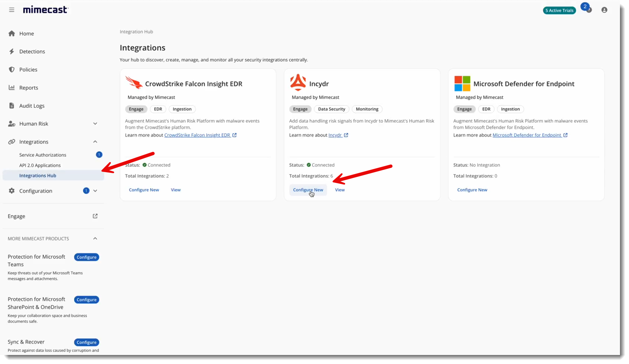Click Configure New under Incydr
Viewport: 629px width, 364px height.
click(x=308, y=190)
